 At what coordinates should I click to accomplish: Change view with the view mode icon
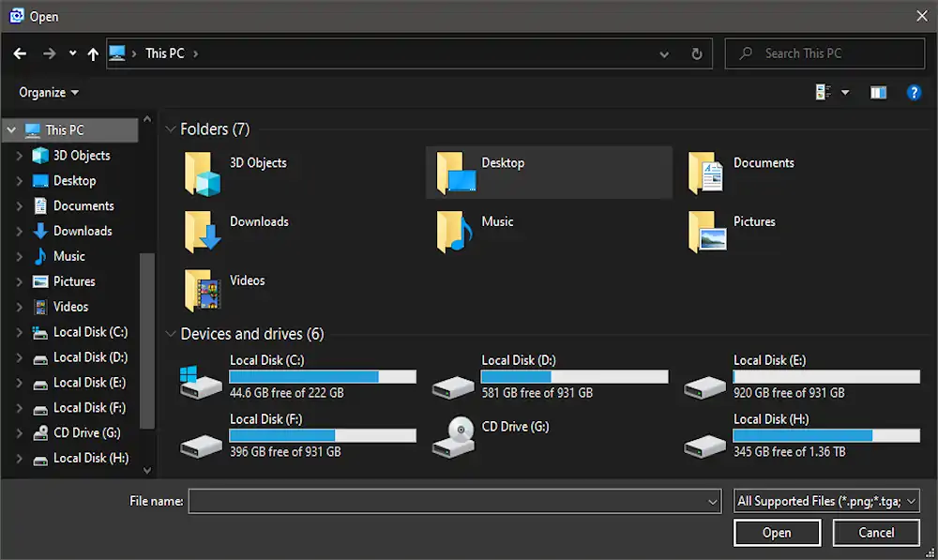824,92
